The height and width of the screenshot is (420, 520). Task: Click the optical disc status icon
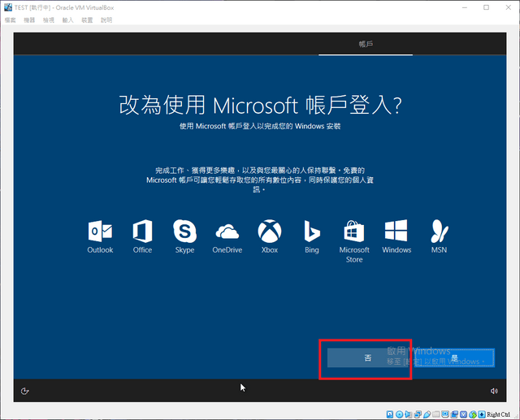(x=399, y=414)
